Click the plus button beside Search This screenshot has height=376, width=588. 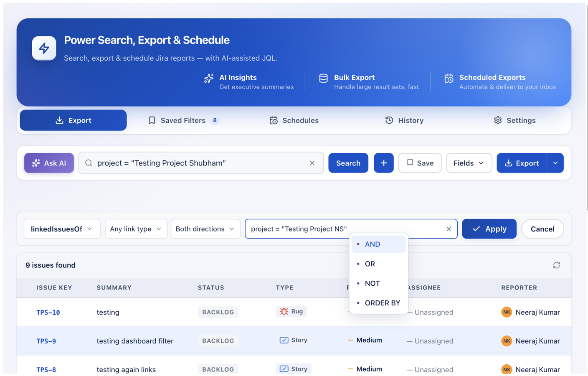click(383, 163)
